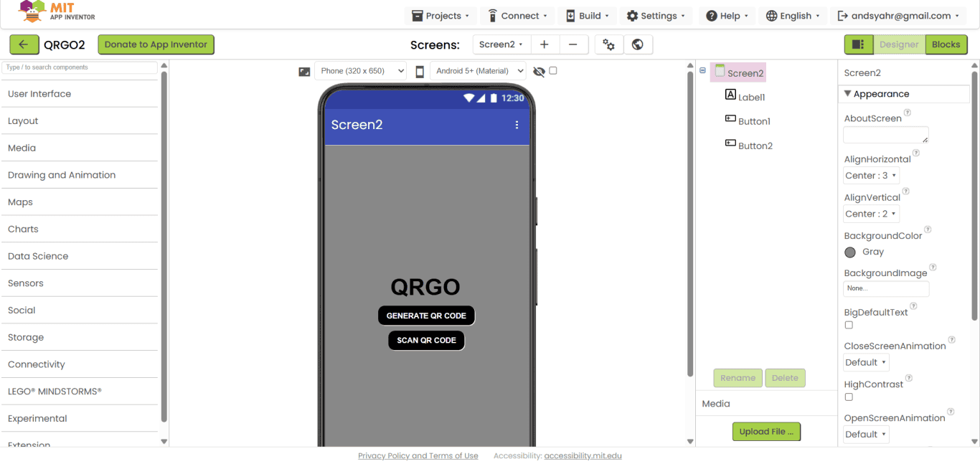The image size is (980, 464).
Task: Enable the BigDefaultText checkbox
Action: coord(849,325)
